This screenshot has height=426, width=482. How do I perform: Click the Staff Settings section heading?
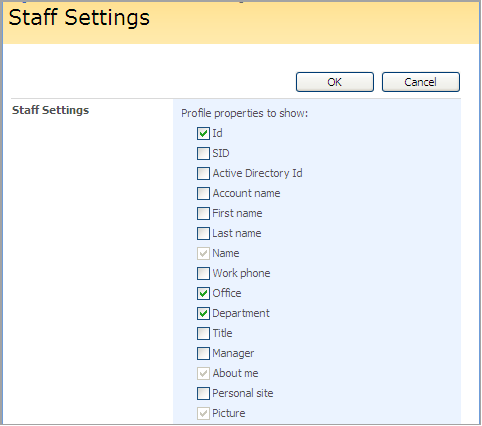point(51,110)
